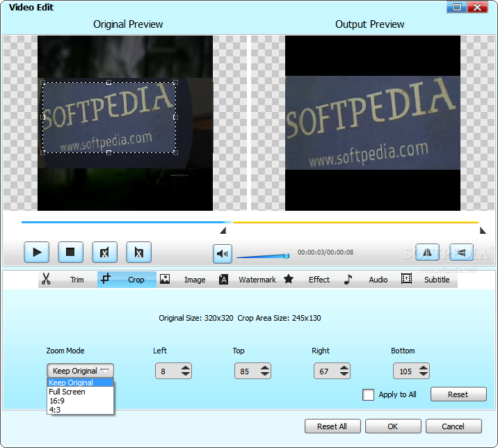Start video playback with the Play button
Viewport: 498px width, 448px height.
[37, 253]
